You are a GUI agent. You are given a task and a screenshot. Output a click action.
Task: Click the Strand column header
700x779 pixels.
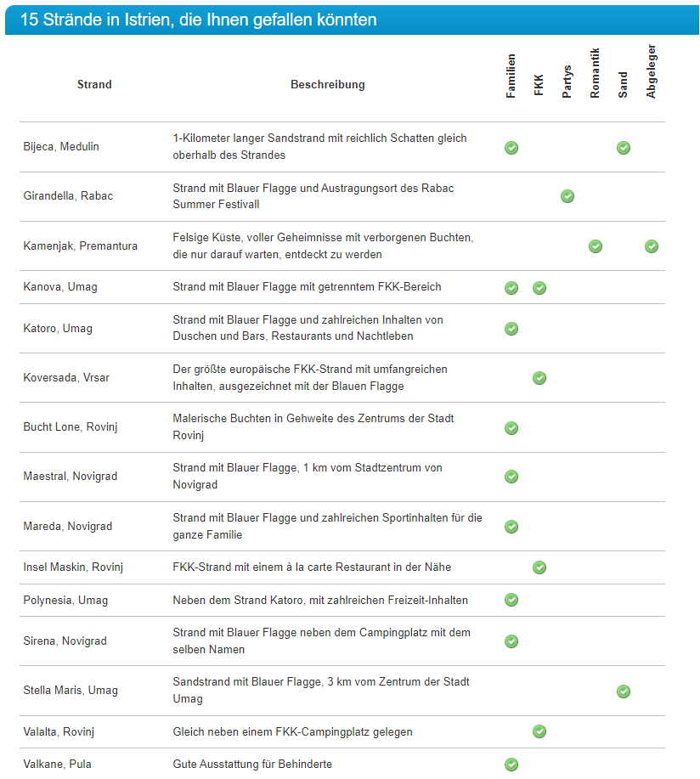point(94,85)
